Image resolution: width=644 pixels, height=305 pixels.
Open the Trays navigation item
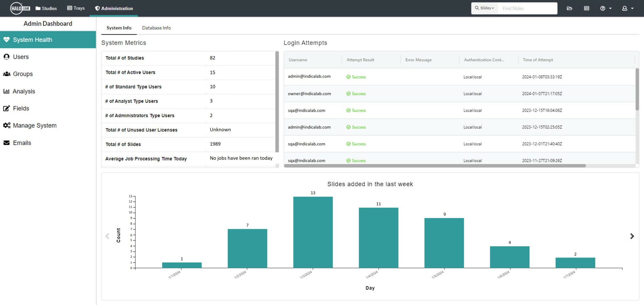pos(76,8)
